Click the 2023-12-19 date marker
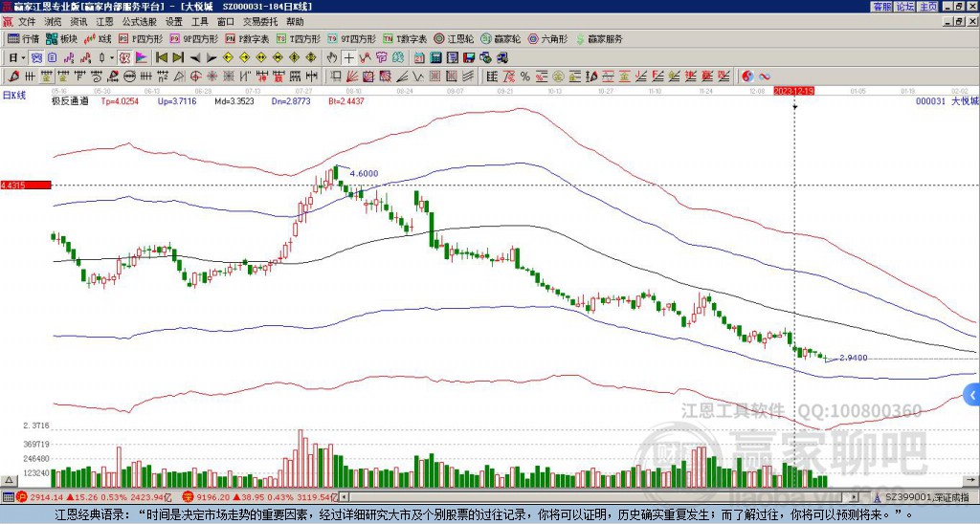This screenshot has height=524, width=980. click(x=793, y=91)
